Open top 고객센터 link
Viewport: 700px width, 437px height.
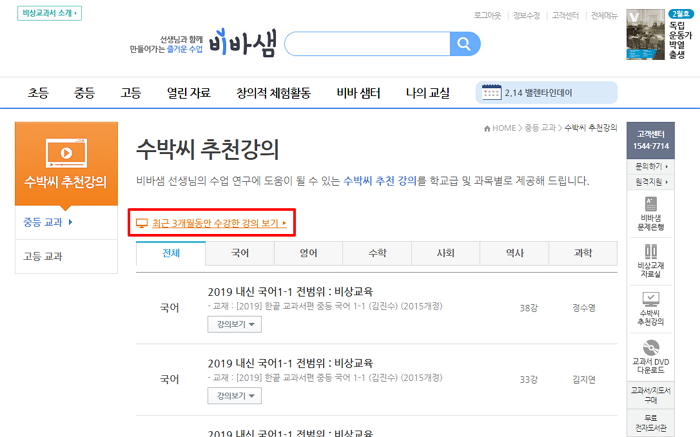pyautogui.click(x=565, y=16)
